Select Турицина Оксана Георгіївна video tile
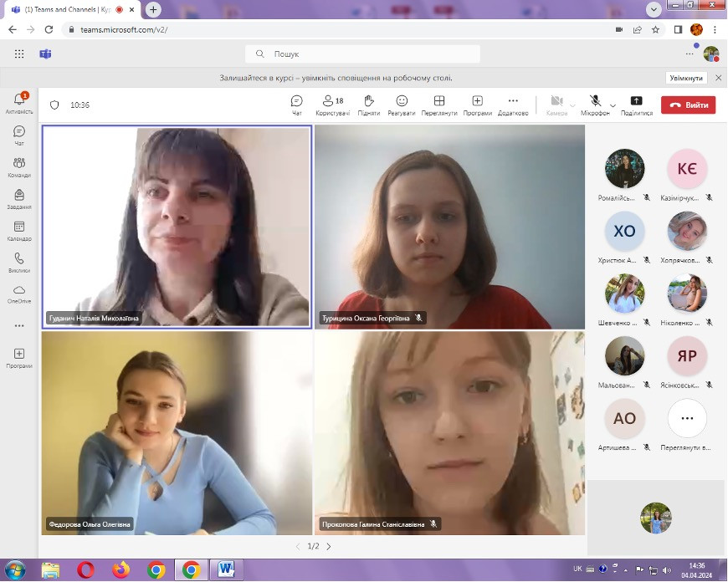The height and width of the screenshot is (582, 728). click(449, 227)
